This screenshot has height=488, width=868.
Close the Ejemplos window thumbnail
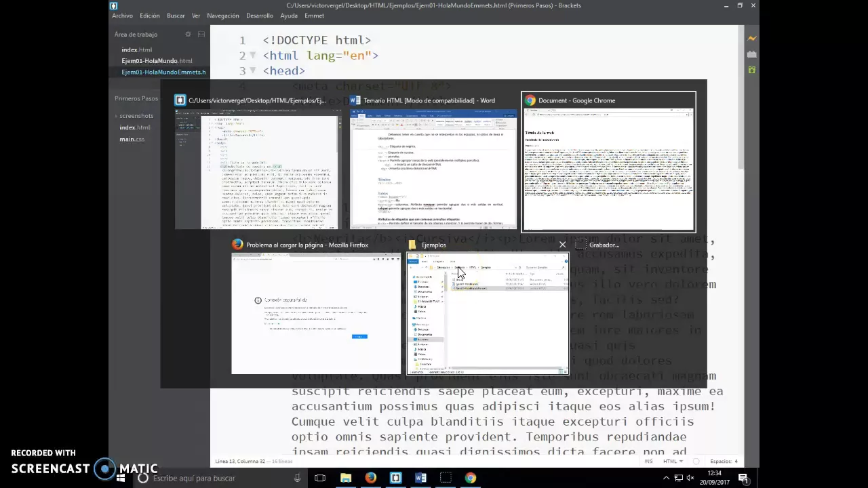tap(562, 245)
